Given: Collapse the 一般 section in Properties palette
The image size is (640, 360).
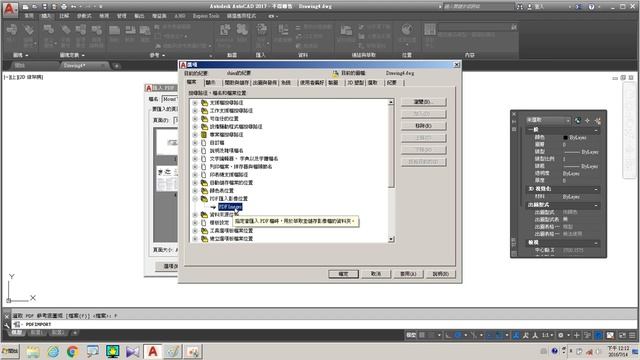Looking at the screenshot, I should [x=596, y=130].
